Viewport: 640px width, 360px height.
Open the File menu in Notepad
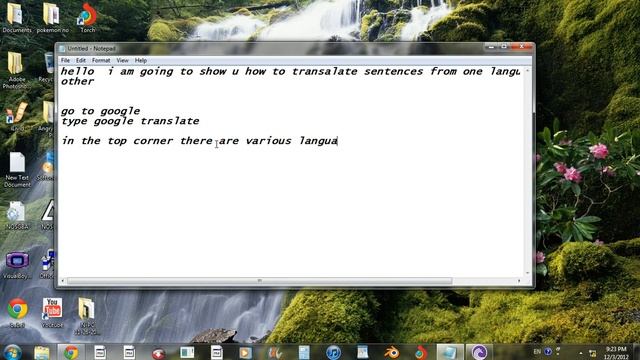65,60
